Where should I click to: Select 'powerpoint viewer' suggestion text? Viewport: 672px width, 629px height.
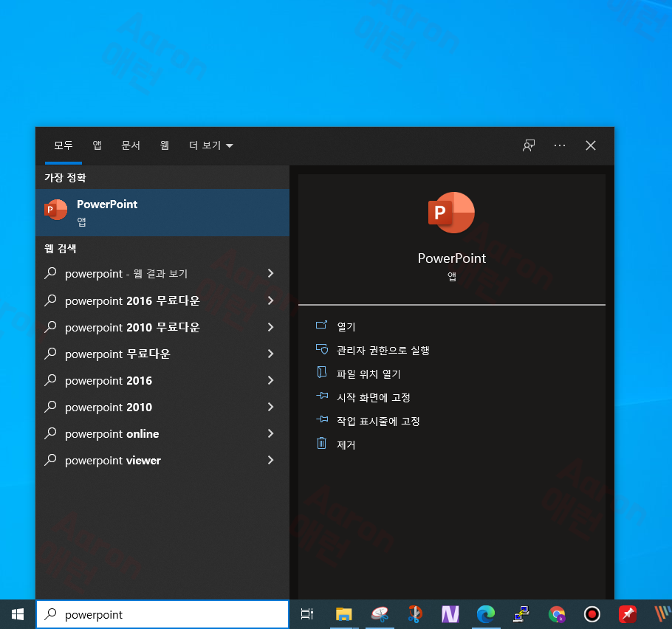pos(113,460)
